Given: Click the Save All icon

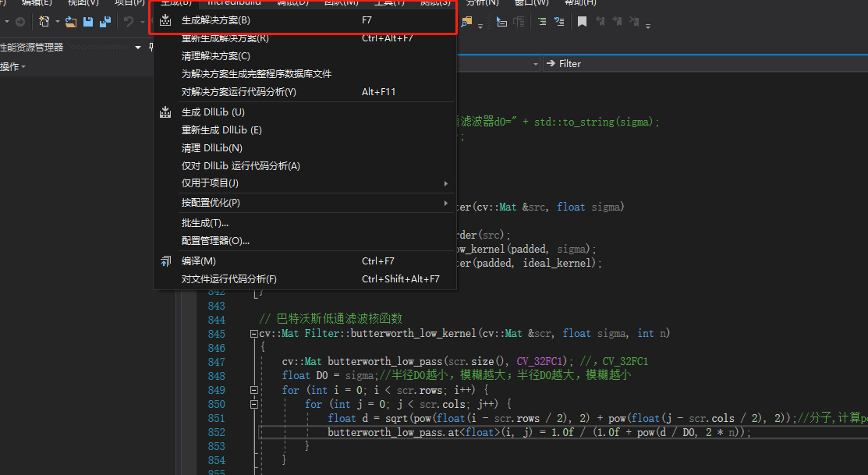Looking at the screenshot, I should pos(105,22).
